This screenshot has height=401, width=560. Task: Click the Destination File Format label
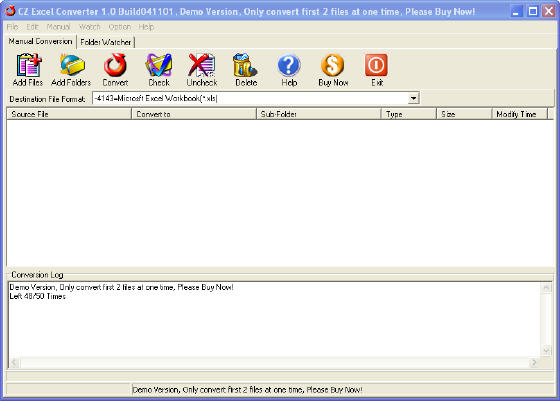point(47,99)
